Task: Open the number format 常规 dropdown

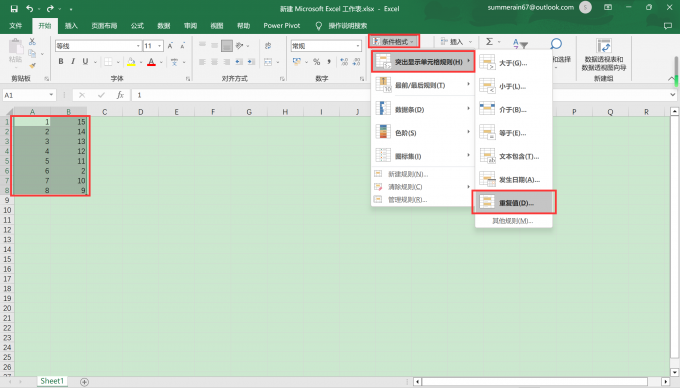Action: 358,46
